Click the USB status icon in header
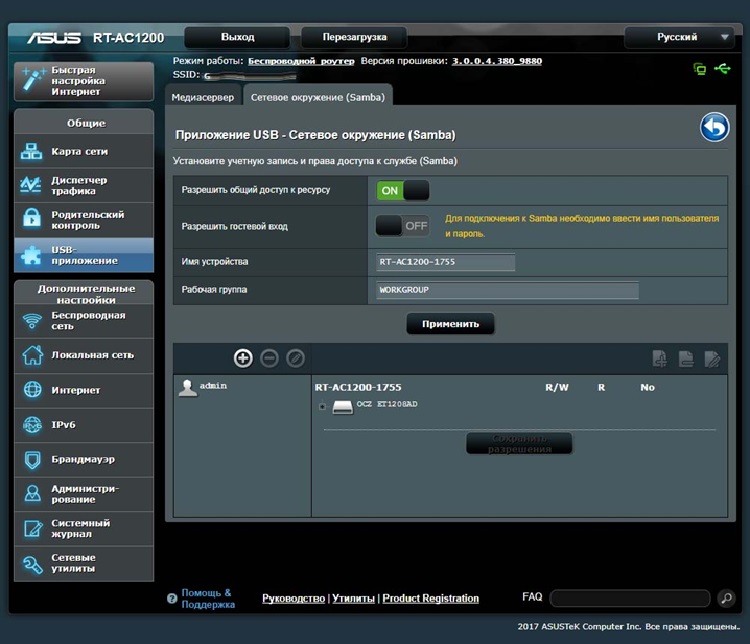This screenshot has width=750, height=644. (723, 69)
